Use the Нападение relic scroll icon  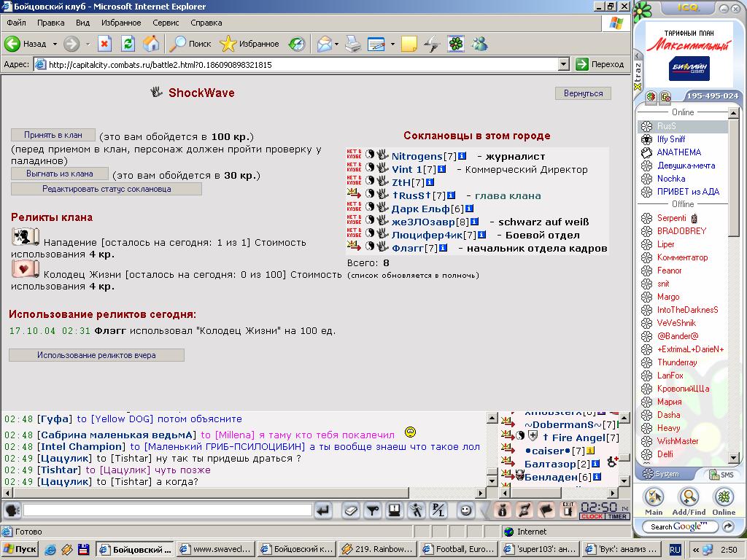point(26,237)
